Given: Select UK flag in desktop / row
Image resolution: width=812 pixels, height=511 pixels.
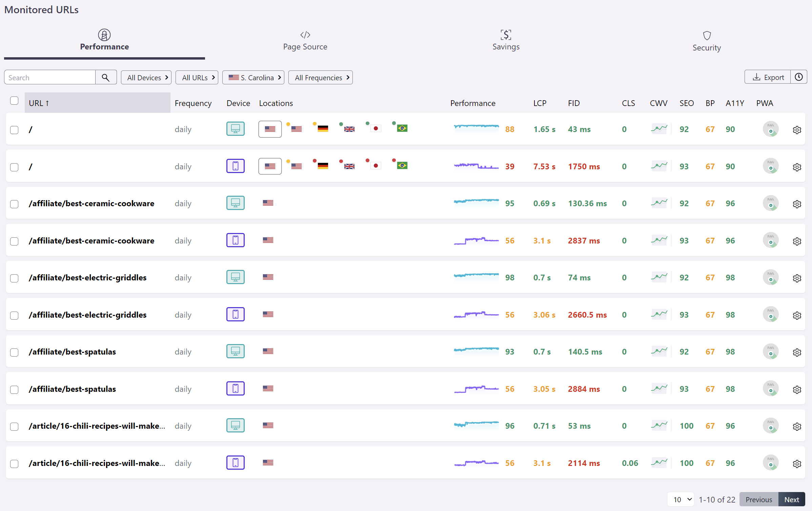Looking at the screenshot, I should [x=349, y=129].
